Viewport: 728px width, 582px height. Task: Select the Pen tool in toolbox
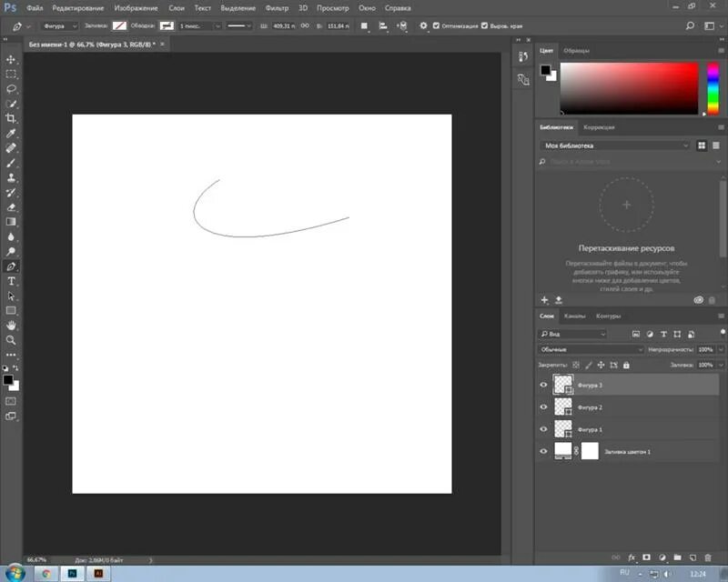[x=11, y=266]
